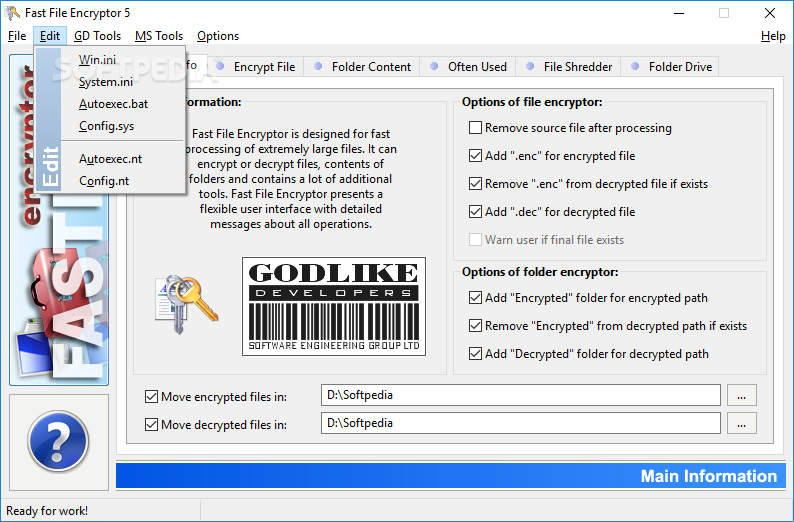Open the Help menu

(773, 36)
